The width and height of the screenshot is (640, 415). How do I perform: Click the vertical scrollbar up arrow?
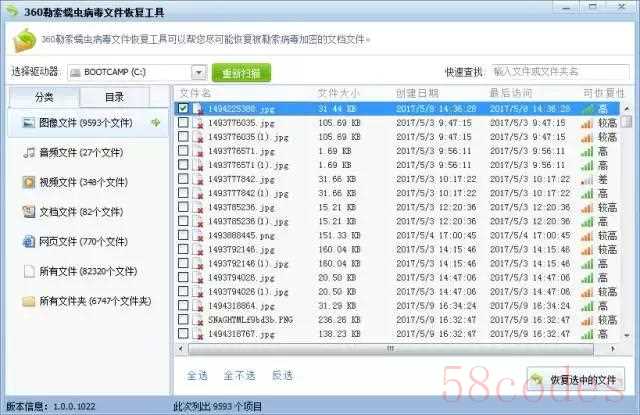tap(627, 109)
